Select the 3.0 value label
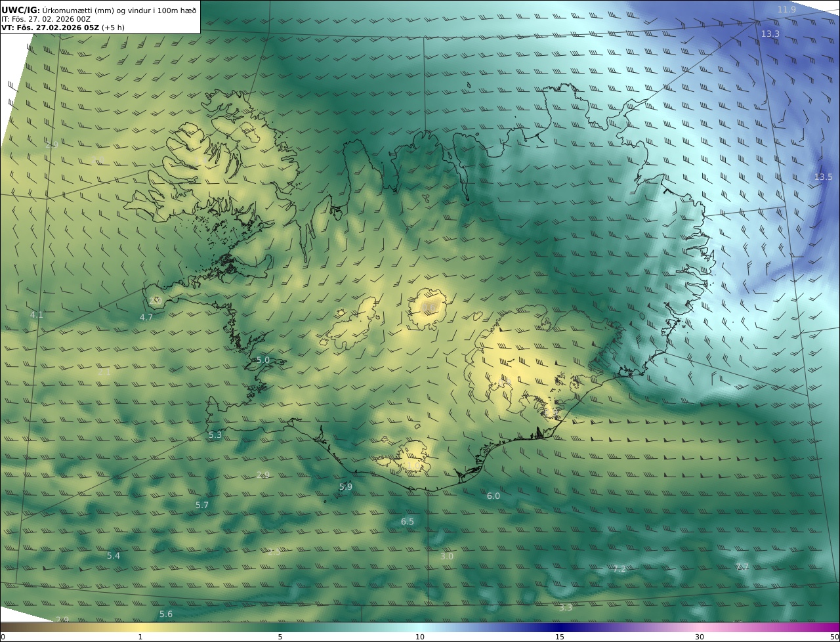The image size is (840, 642). (447, 556)
